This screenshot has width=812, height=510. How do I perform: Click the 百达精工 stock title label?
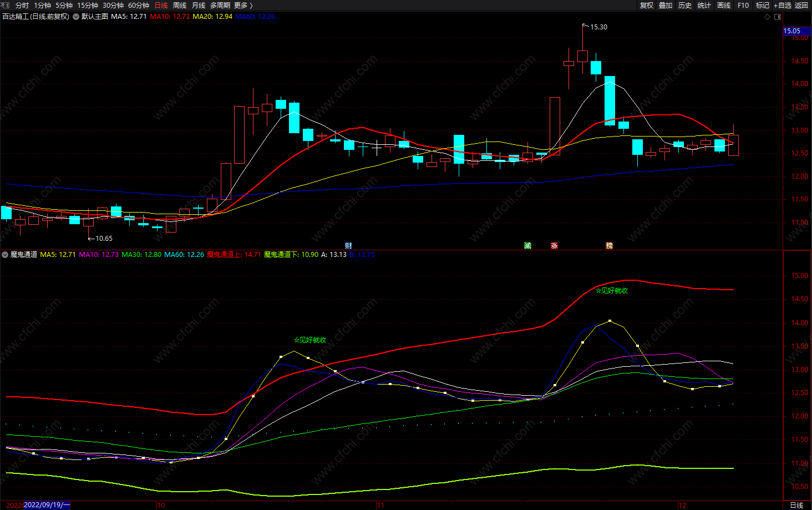[35, 17]
